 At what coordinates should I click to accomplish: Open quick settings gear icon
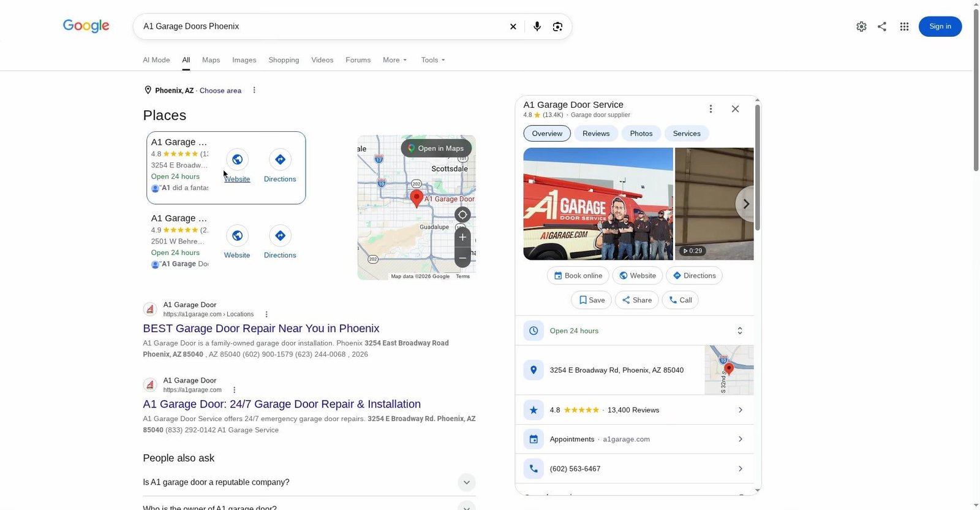point(861,26)
